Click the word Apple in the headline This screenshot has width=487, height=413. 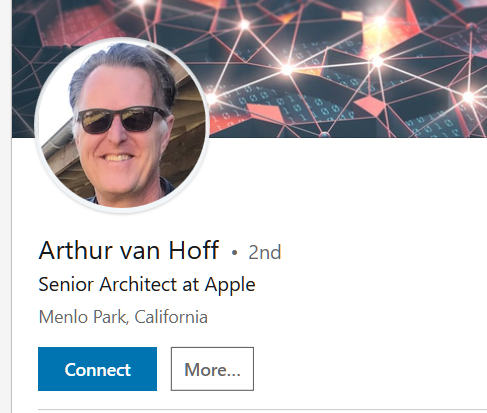pos(230,285)
